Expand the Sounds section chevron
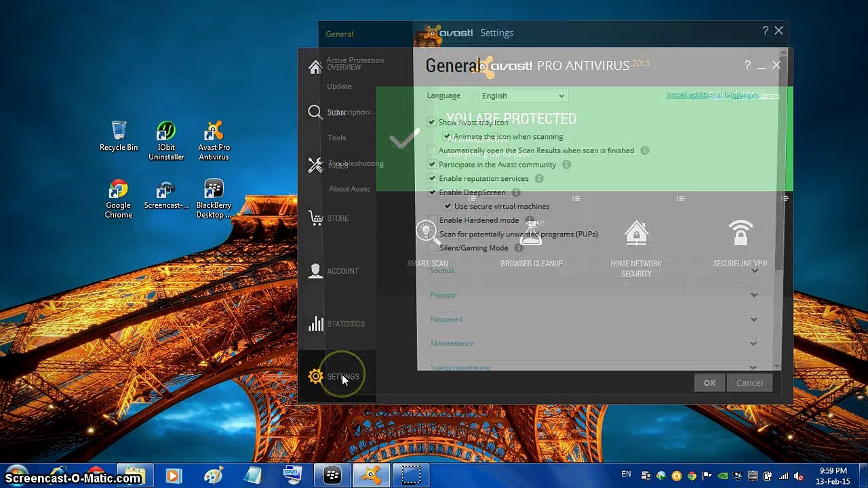This screenshot has height=488, width=868. point(755,270)
